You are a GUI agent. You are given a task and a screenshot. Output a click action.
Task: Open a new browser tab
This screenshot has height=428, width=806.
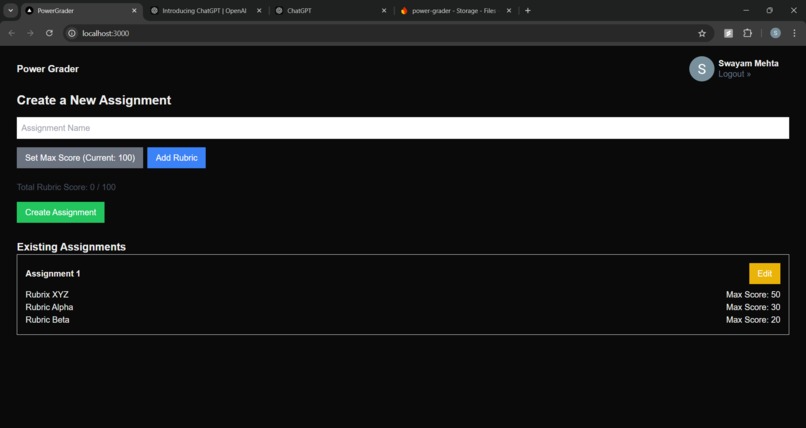click(x=527, y=10)
